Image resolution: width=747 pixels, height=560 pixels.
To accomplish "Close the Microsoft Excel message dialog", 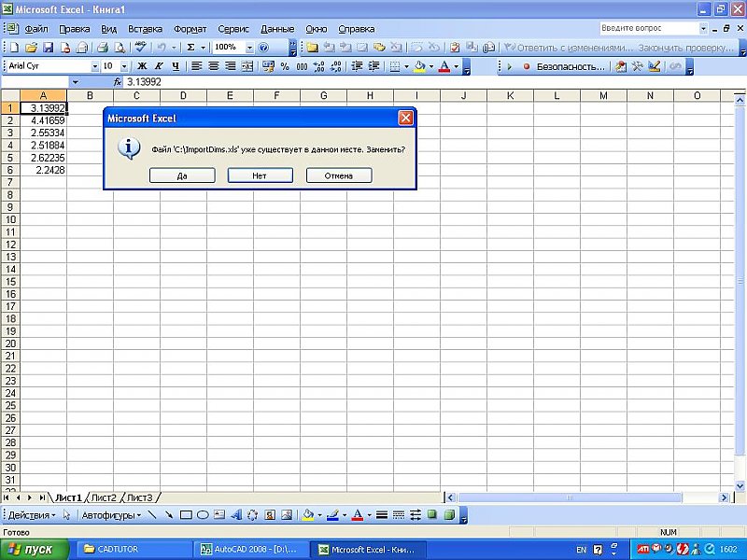I will click(405, 118).
